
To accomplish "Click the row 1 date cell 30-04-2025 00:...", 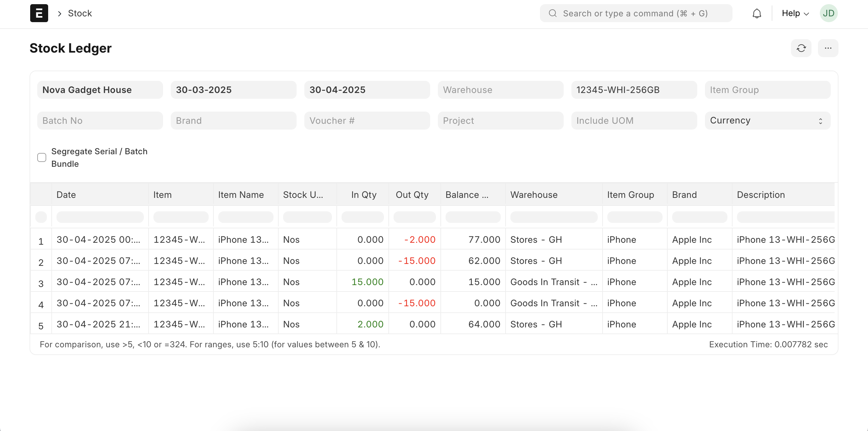I will click(x=100, y=240).
